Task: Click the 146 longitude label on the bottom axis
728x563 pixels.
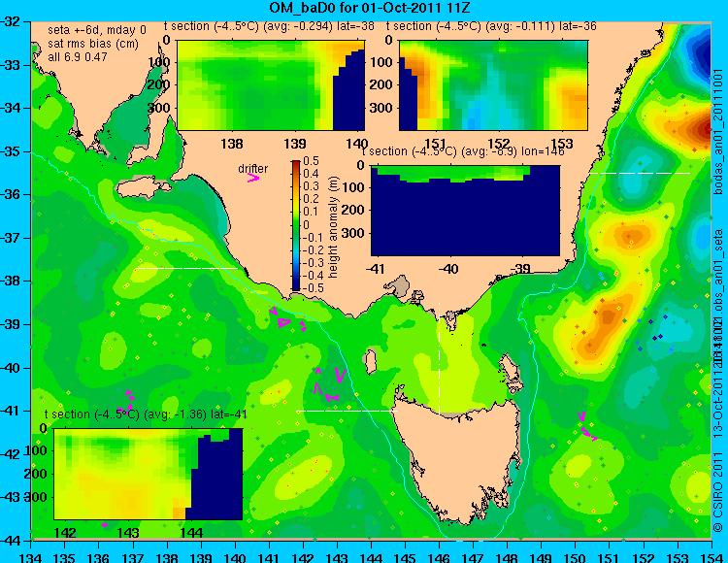Action: 439,557
